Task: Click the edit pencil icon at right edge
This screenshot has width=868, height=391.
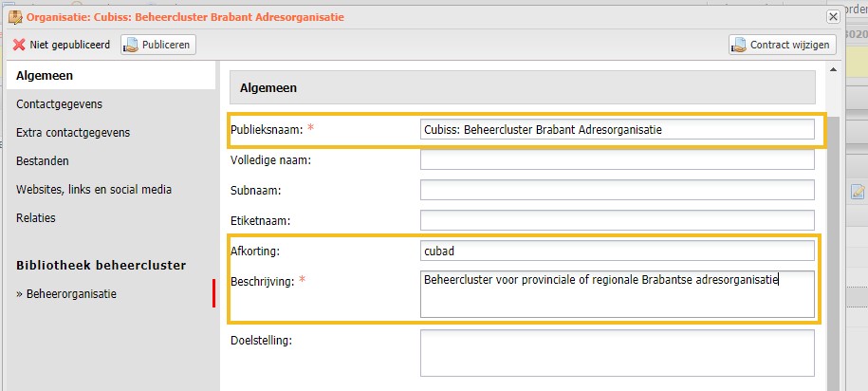Action: click(858, 192)
